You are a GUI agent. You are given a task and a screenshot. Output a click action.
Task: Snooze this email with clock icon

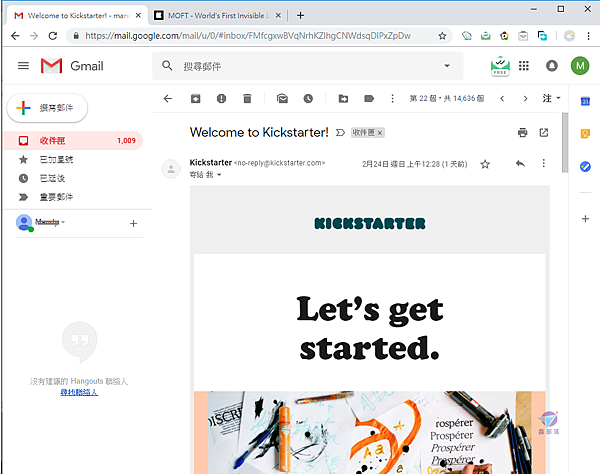pos(308,99)
